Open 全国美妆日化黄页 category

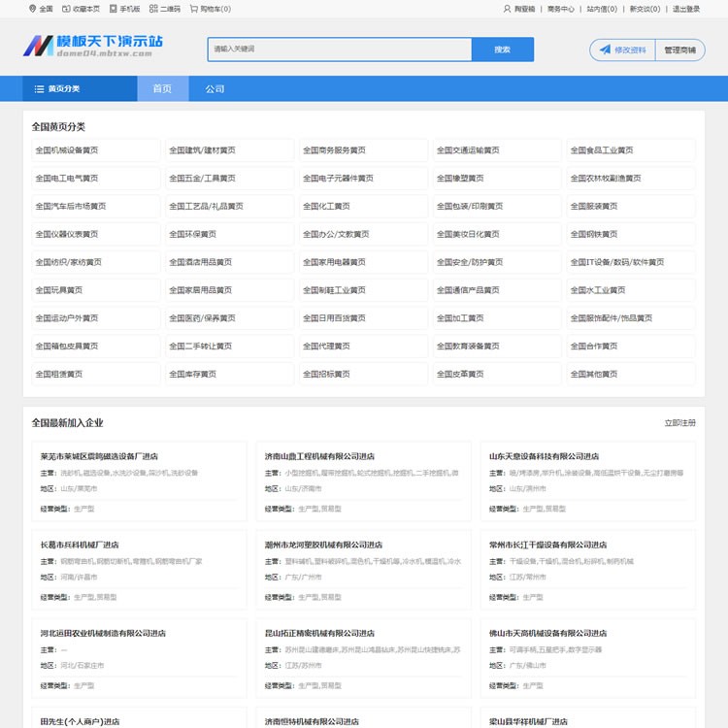(x=497, y=234)
